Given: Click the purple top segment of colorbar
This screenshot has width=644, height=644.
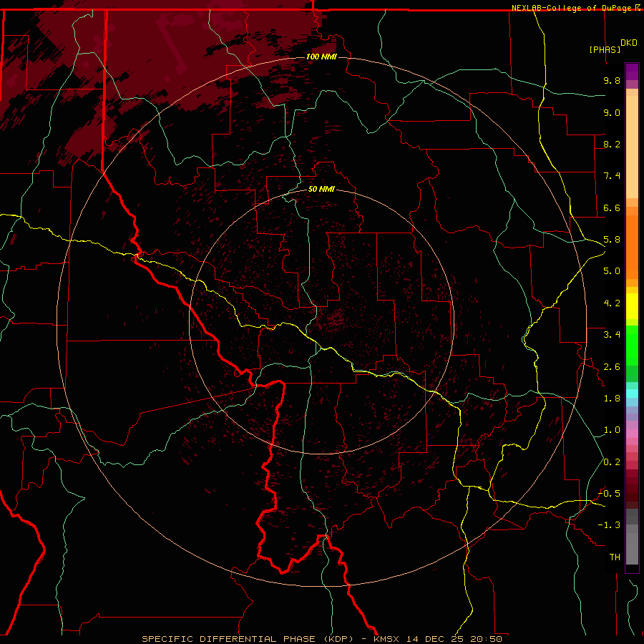Looking at the screenshot, I should click(x=632, y=72).
